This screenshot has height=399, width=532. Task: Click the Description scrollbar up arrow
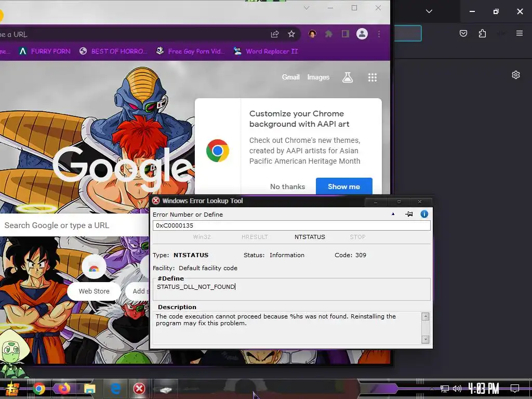tap(425, 316)
